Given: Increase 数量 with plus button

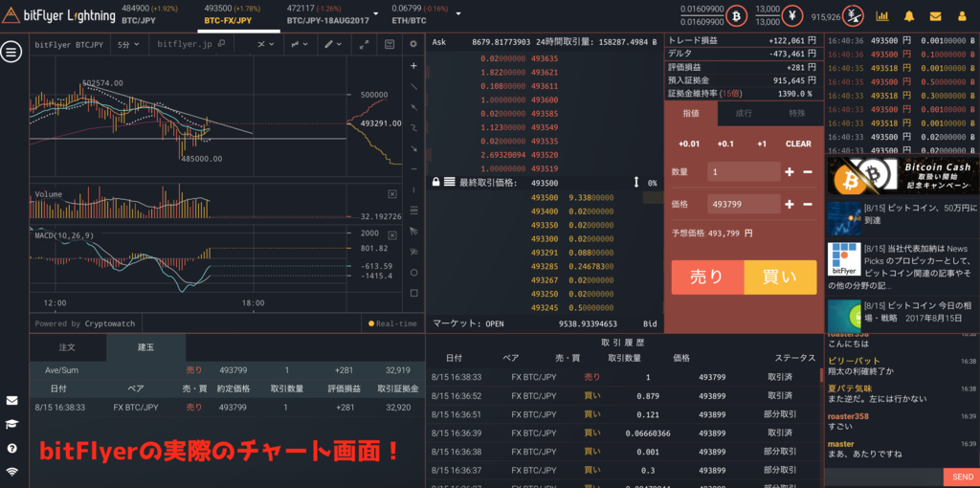Looking at the screenshot, I should [x=790, y=172].
